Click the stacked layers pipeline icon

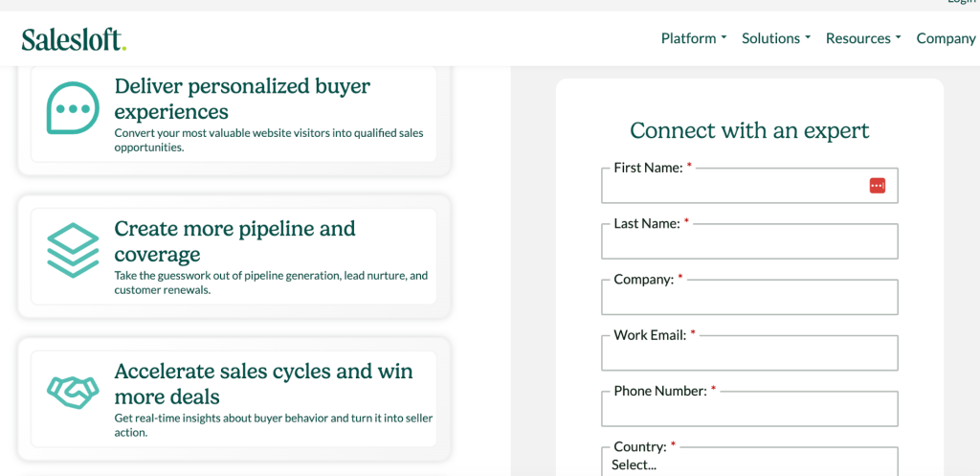[x=73, y=250]
